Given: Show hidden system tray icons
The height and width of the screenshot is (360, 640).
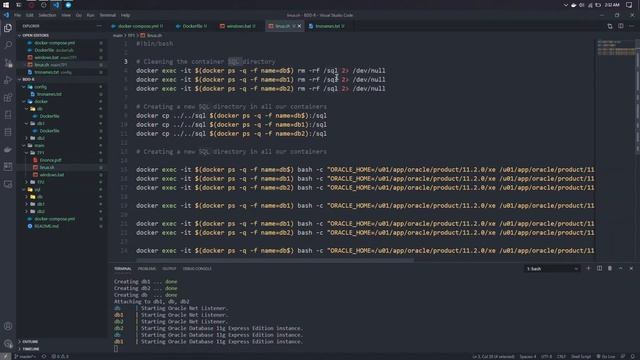Looking at the screenshot, I should click(x=566, y=5).
